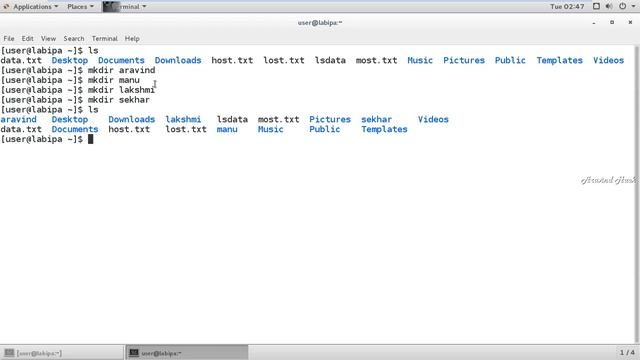Click 'manu' directory name in ls output
640x360 pixels.
tap(227, 129)
